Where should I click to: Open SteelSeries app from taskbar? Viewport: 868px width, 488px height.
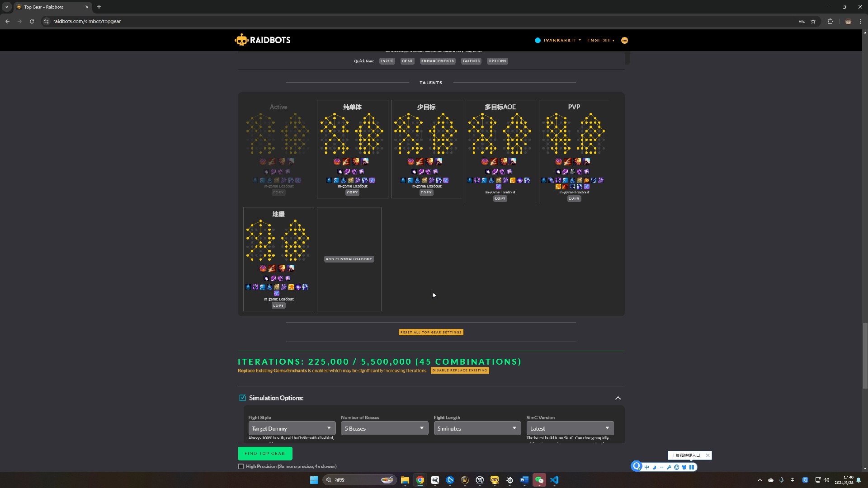[x=509, y=480]
